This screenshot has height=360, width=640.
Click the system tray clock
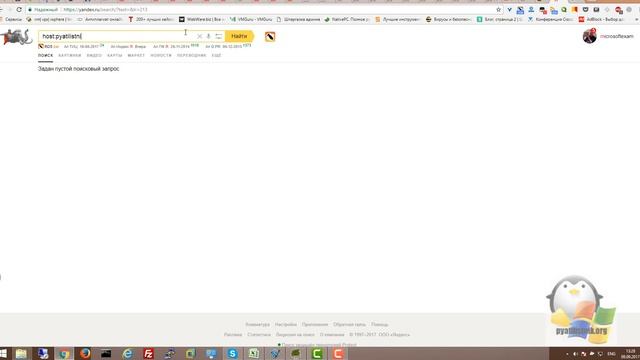coord(631,354)
